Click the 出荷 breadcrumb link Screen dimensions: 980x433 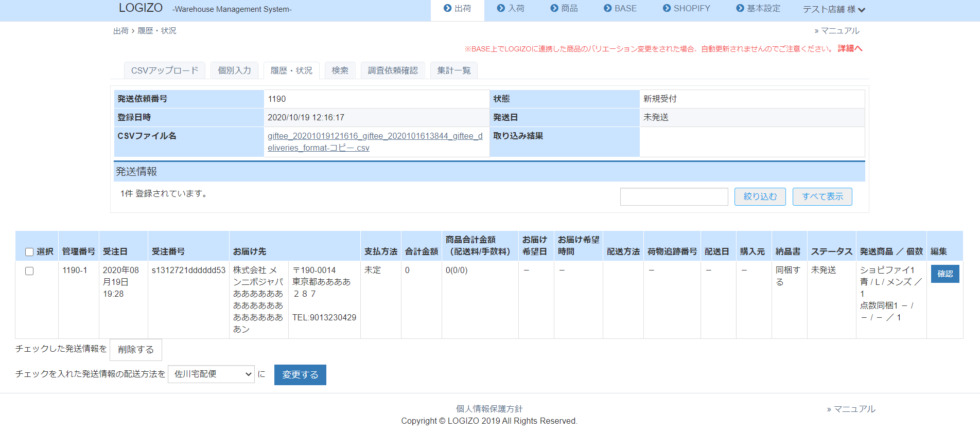121,31
